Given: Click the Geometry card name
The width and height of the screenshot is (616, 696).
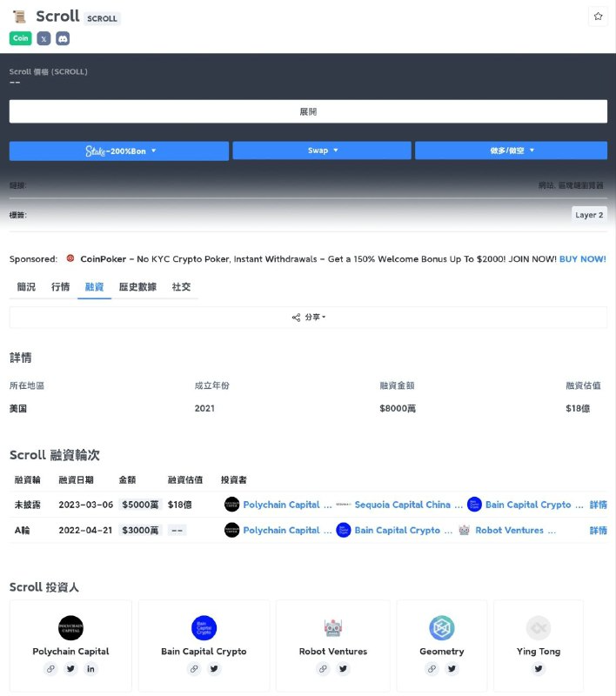Looking at the screenshot, I should tap(442, 651).
